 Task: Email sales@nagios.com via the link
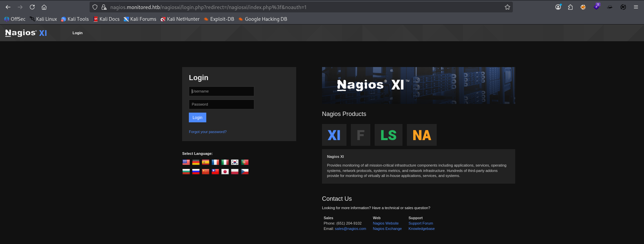click(x=351, y=229)
